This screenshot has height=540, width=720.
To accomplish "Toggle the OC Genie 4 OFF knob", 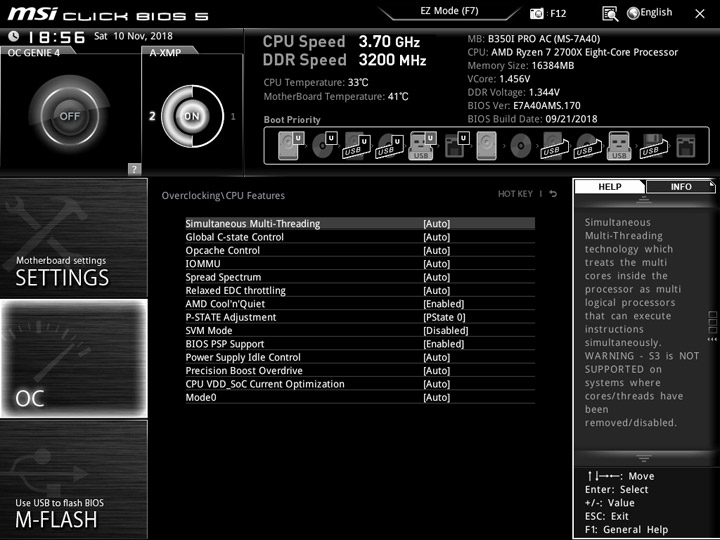I will tap(69, 116).
